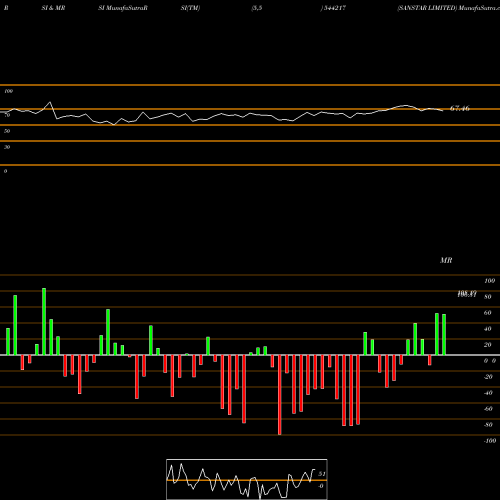This screenshot has height=500, width=500.
Task: Click the tallest green histogram bar
Action: coord(44,321)
